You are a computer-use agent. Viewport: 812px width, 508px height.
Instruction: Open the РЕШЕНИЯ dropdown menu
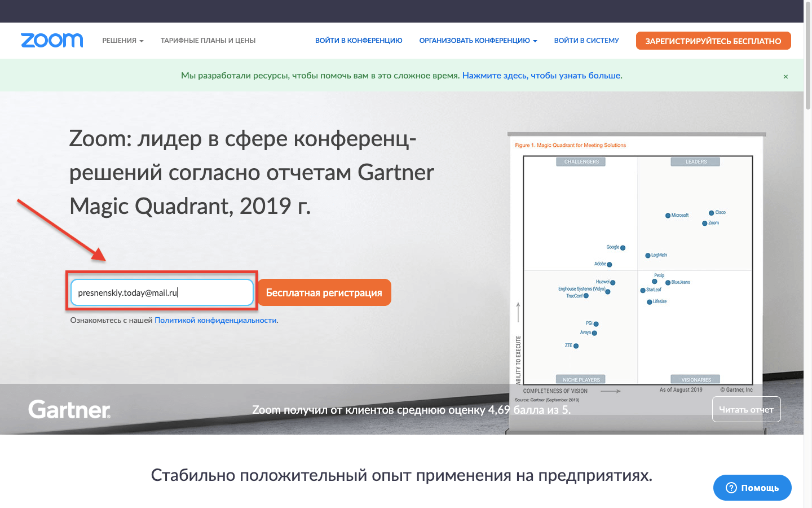(123, 41)
